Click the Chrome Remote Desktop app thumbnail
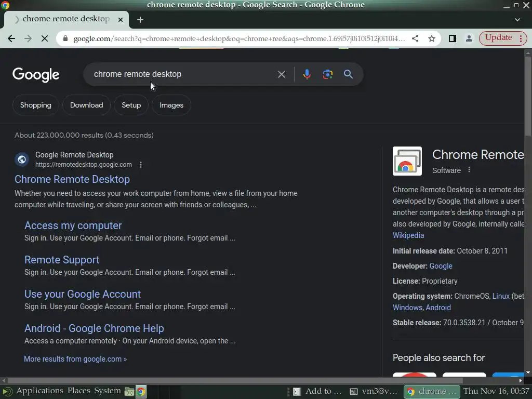The height and width of the screenshot is (399, 532). [x=407, y=161]
